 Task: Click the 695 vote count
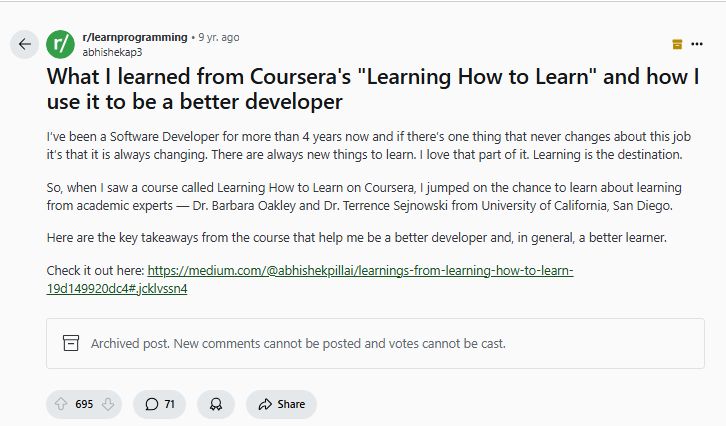coord(84,404)
